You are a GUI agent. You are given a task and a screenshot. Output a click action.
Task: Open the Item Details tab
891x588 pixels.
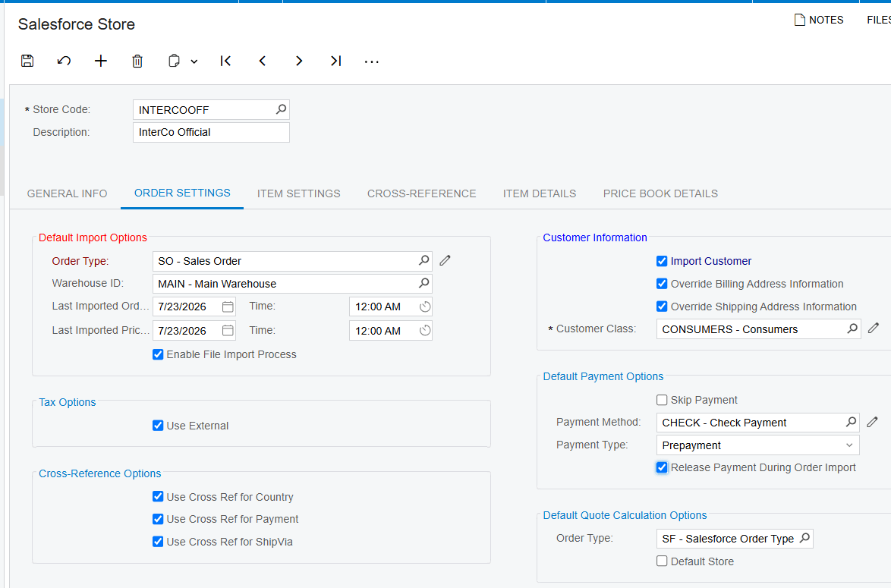point(540,193)
